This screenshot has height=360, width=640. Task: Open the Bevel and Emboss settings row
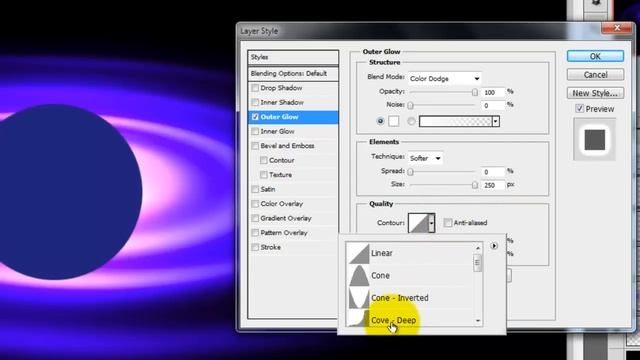pos(293,146)
